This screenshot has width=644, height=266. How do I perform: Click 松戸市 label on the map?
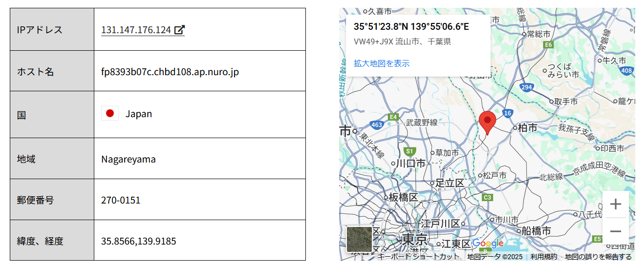(x=495, y=175)
